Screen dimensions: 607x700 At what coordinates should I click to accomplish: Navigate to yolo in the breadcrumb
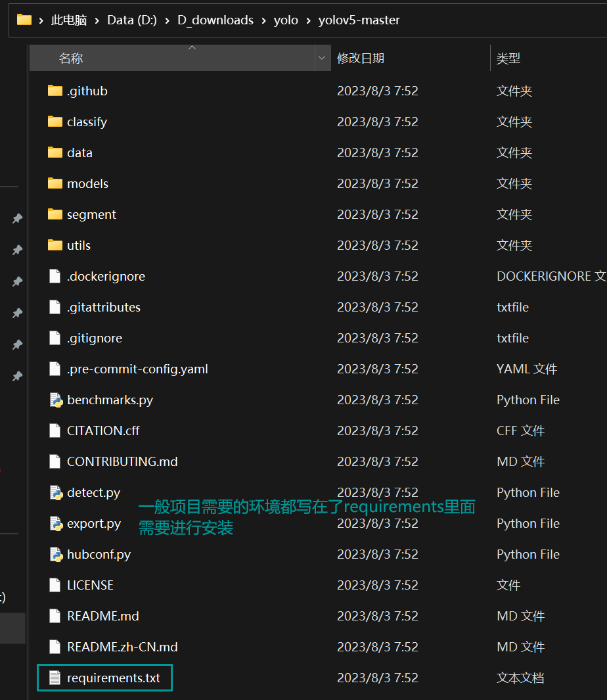pyautogui.click(x=286, y=20)
